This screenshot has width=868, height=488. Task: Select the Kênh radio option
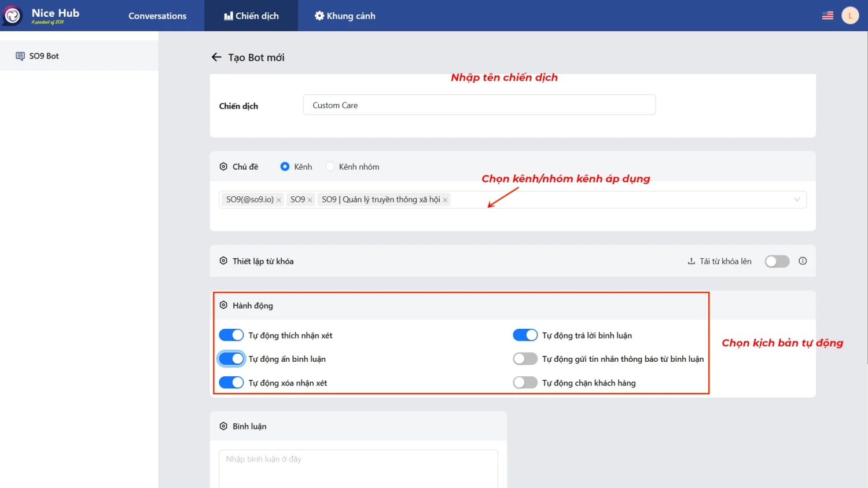[285, 167]
